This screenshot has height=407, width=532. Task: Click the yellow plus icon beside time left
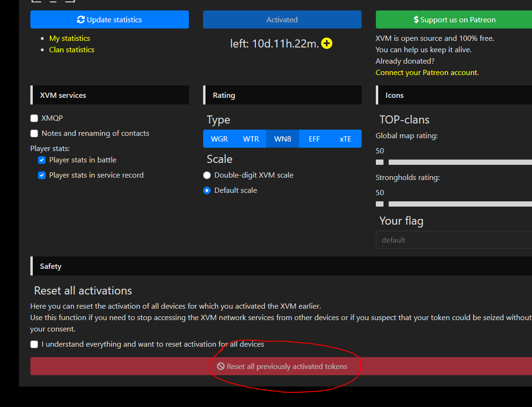(x=327, y=43)
